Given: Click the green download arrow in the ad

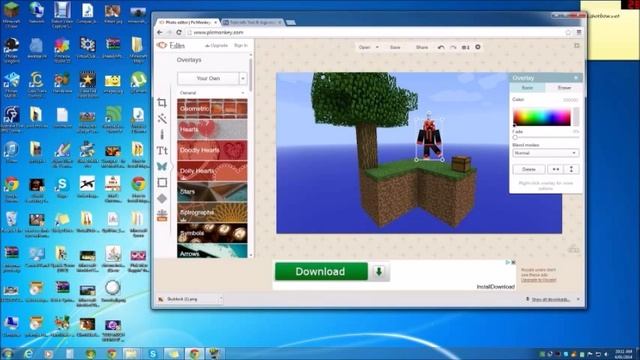Looking at the screenshot, I should (x=379, y=272).
